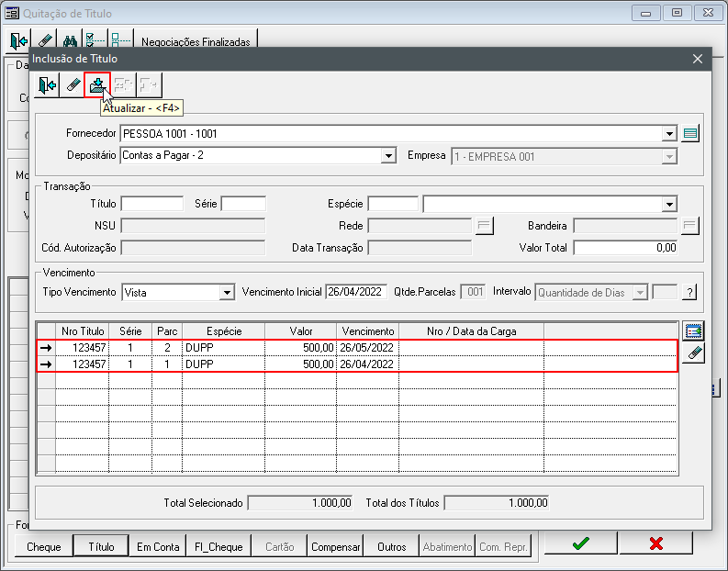The height and width of the screenshot is (571, 728).
Task: Click the eraser icon in Quitação de Título toolbar
Action: (x=45, y=41)
